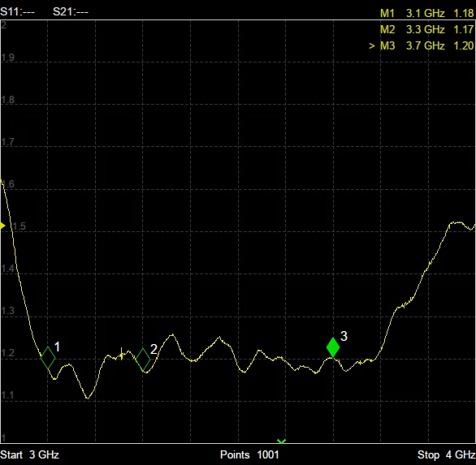Click the green X marker on bottom axis

coord(281,441)
